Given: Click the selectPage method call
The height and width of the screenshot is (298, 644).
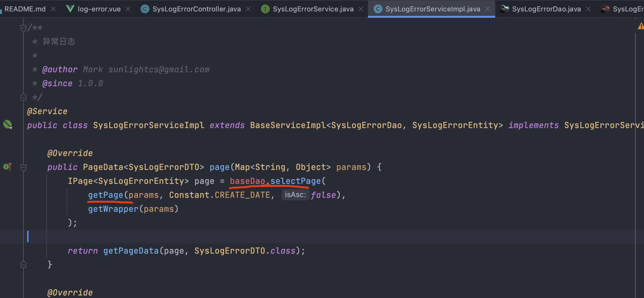Looking at the screenshot, I should [295, 181].
